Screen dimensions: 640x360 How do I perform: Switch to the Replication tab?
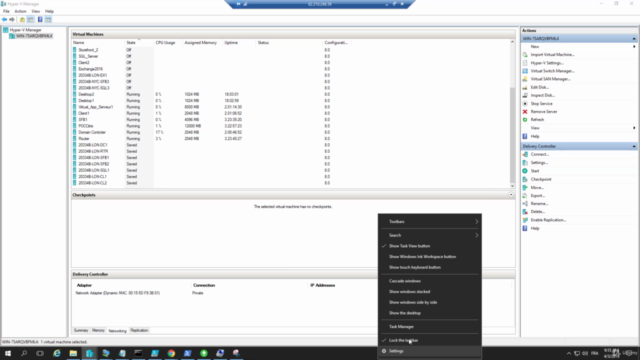click(139, 331)
